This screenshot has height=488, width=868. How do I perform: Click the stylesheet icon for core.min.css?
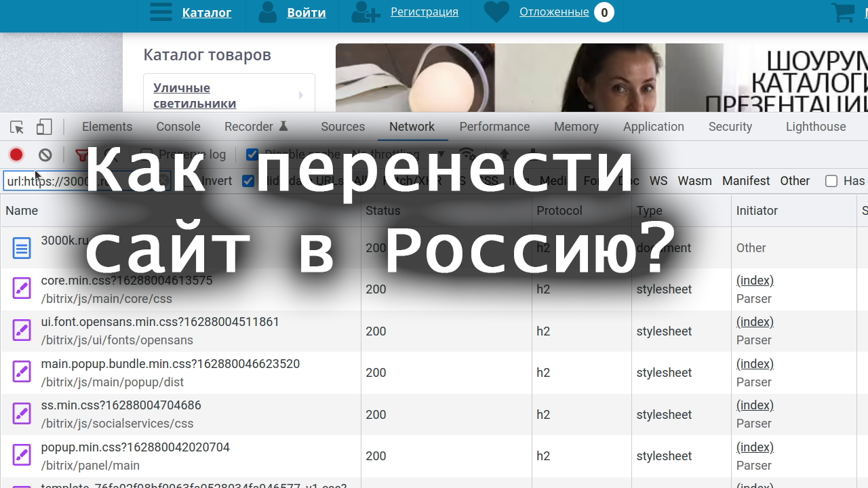coord(22,289)
